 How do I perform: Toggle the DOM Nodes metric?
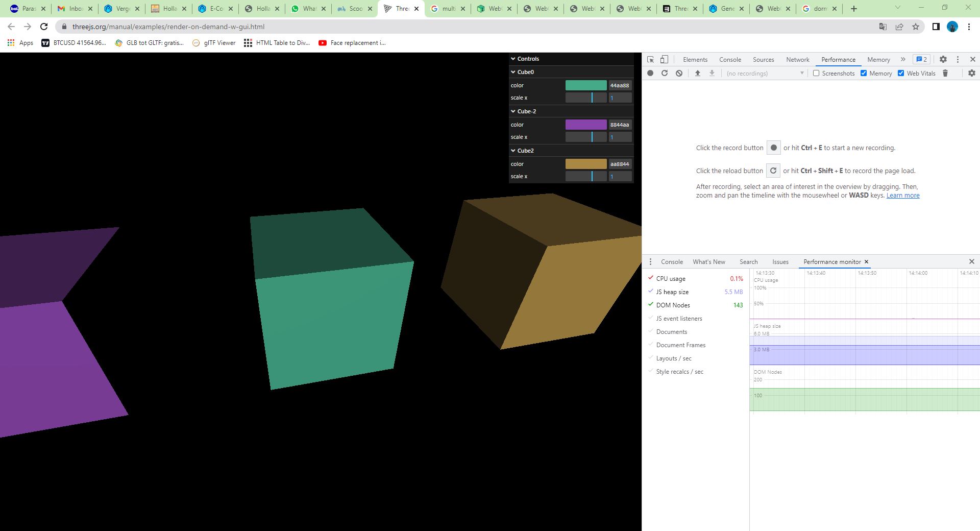tap(651, 305)
